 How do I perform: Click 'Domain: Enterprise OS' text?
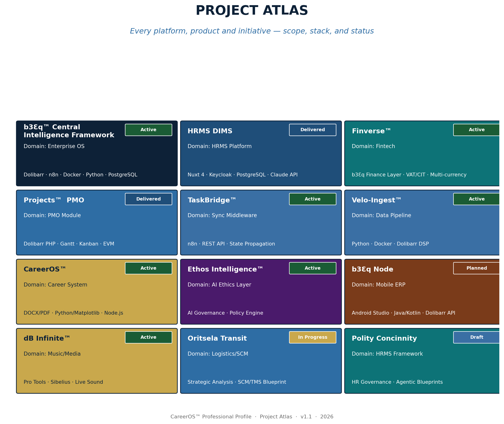54,146
